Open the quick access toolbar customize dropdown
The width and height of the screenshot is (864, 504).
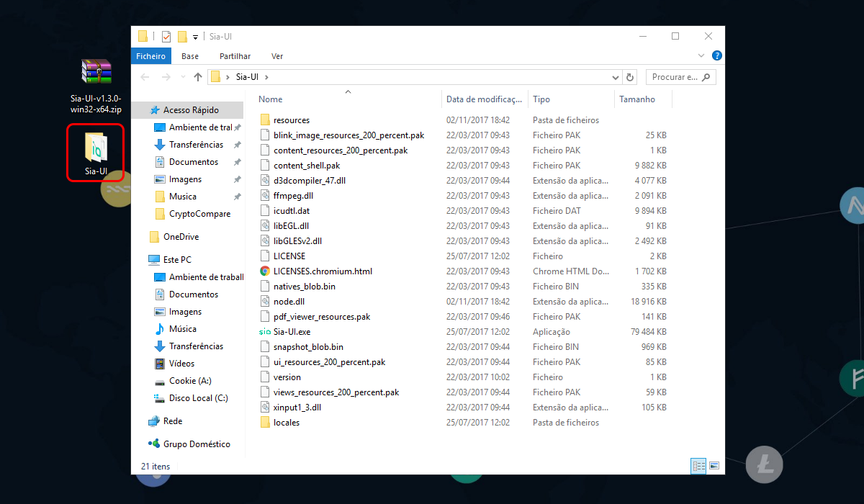point(195,37)
